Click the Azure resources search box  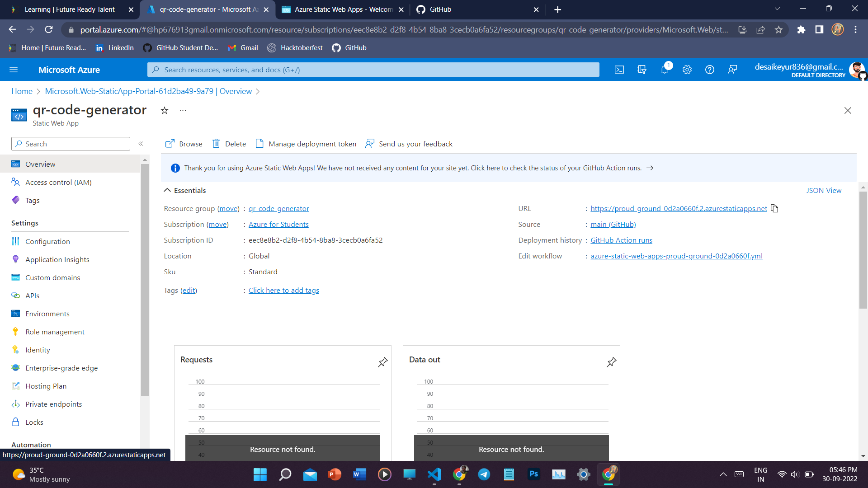coord(373,70)
